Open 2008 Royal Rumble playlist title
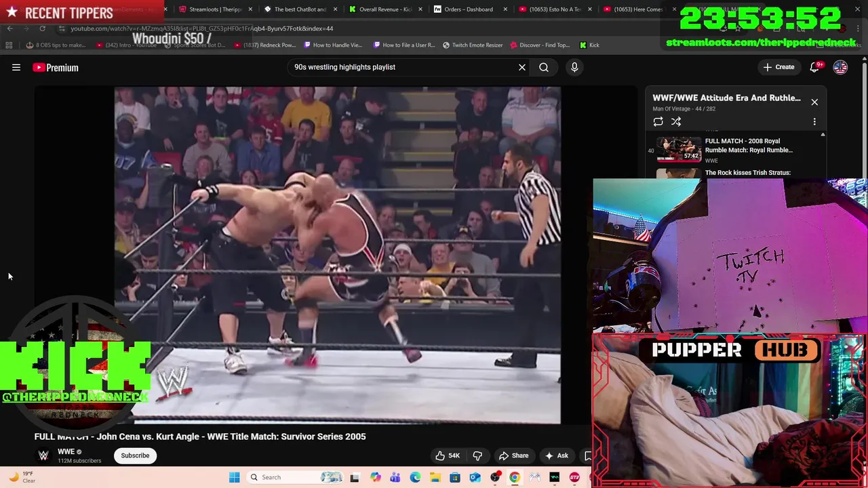 coord(749,146)
